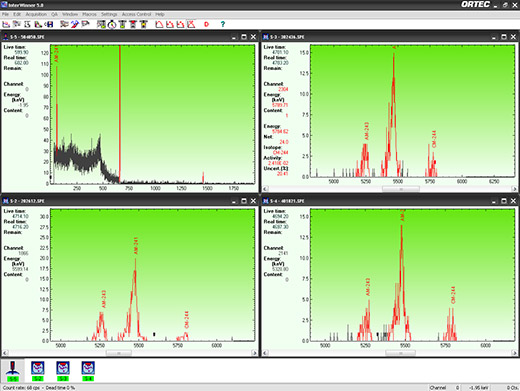
Task: Click the AM-243 peak label in S-2 spectrum
Action: [x=104, y=299]
